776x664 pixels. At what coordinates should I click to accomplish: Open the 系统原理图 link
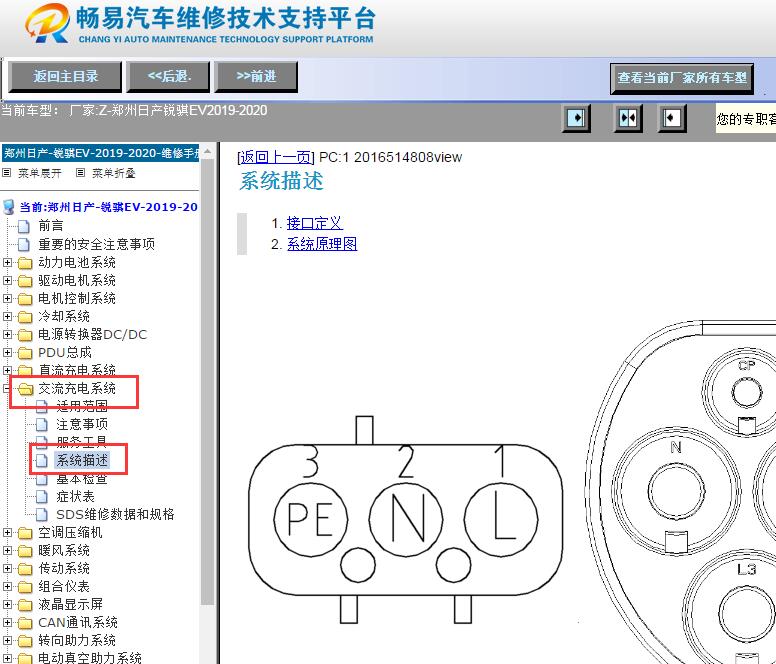pos(322,244)
